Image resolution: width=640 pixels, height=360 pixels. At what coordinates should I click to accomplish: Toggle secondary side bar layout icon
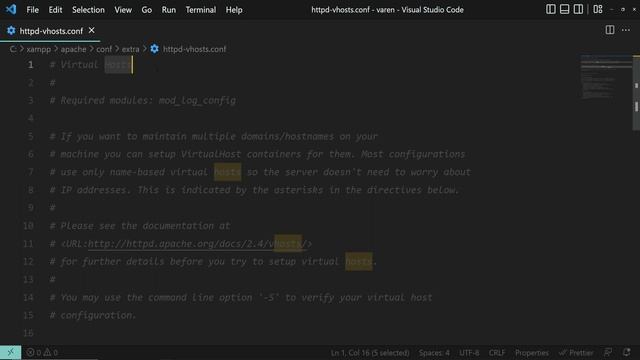coord(578,9)
